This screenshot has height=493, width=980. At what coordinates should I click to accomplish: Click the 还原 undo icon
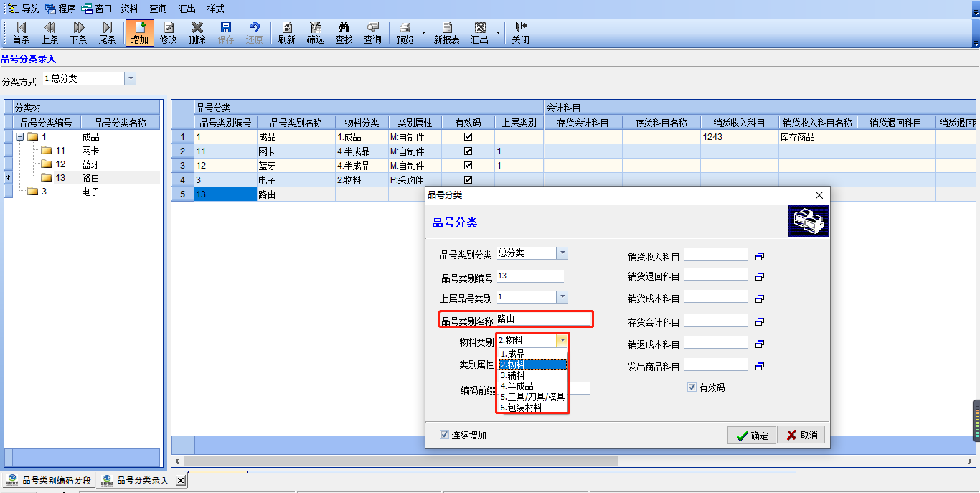coord(254,33)
